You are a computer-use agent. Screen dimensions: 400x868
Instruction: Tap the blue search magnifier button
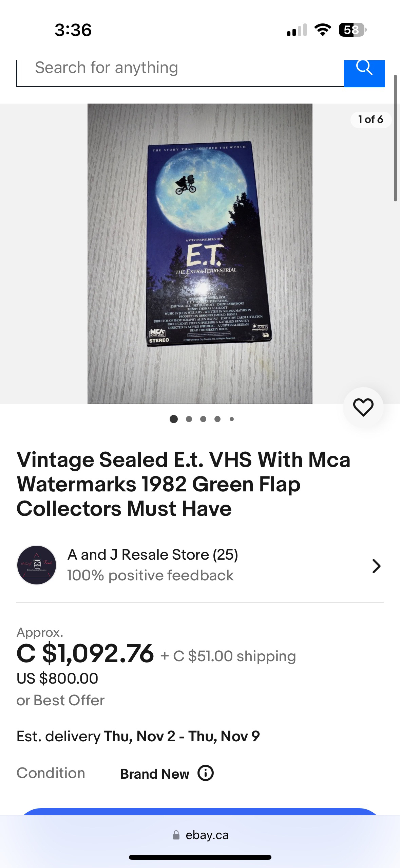[x=364, y=73]
